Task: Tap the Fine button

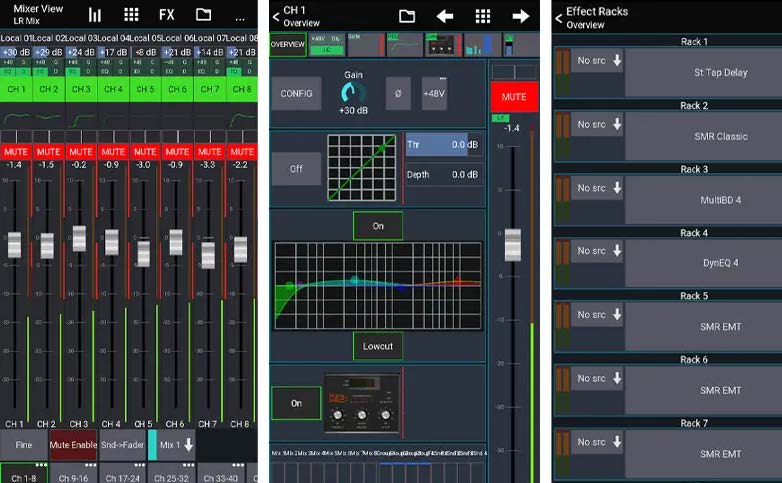Action: coord(23,445)
